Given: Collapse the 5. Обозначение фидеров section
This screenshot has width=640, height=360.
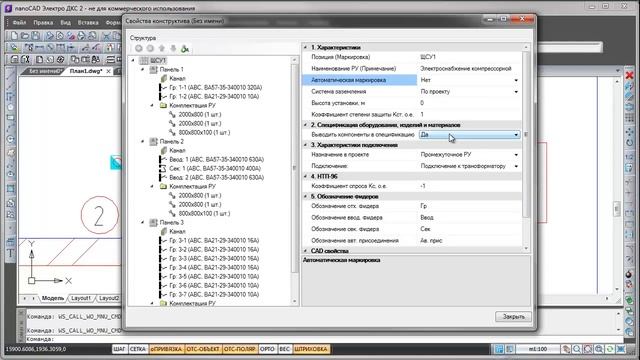Looking at the screenshot, I should pos(305,196).
